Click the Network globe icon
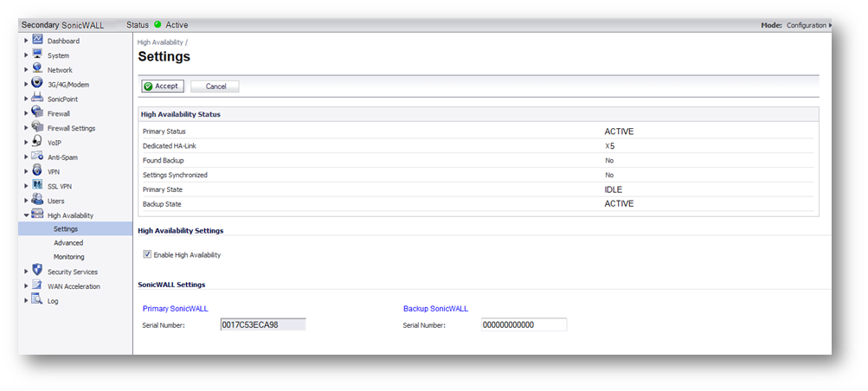The height and width of the screenshot is (391, 868). 37,69
